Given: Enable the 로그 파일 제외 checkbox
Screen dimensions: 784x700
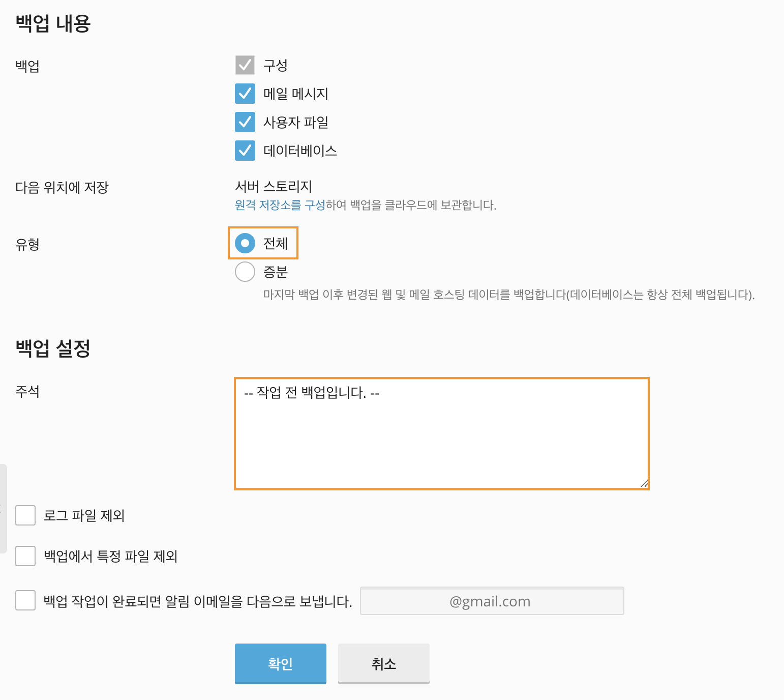Looking at the screenshot, I should click(x=25, y=515).
